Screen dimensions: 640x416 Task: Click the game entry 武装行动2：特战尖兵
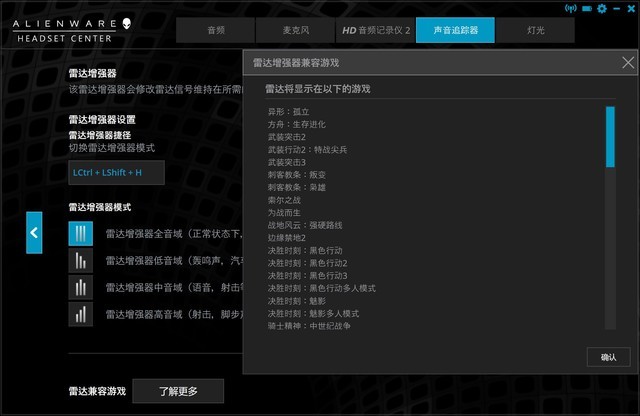coord(307,150)
